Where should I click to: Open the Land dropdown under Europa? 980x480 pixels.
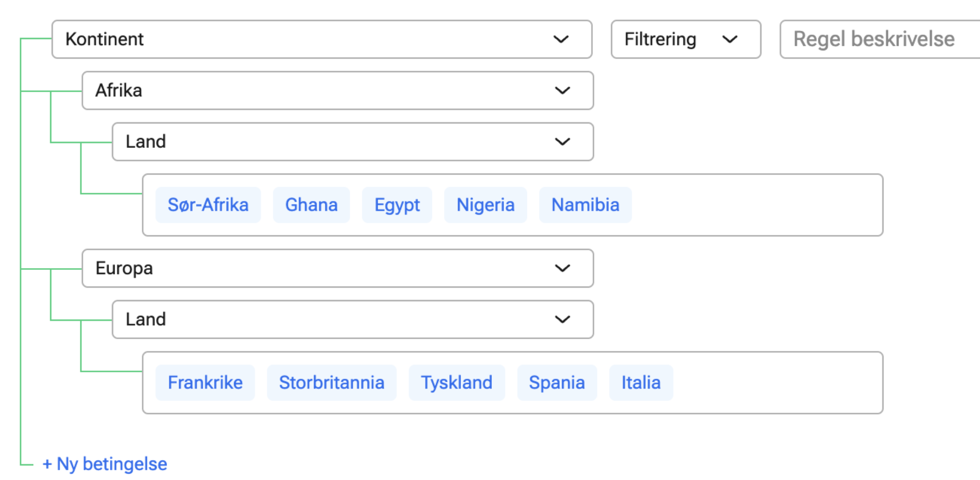(x=352, y=320)
